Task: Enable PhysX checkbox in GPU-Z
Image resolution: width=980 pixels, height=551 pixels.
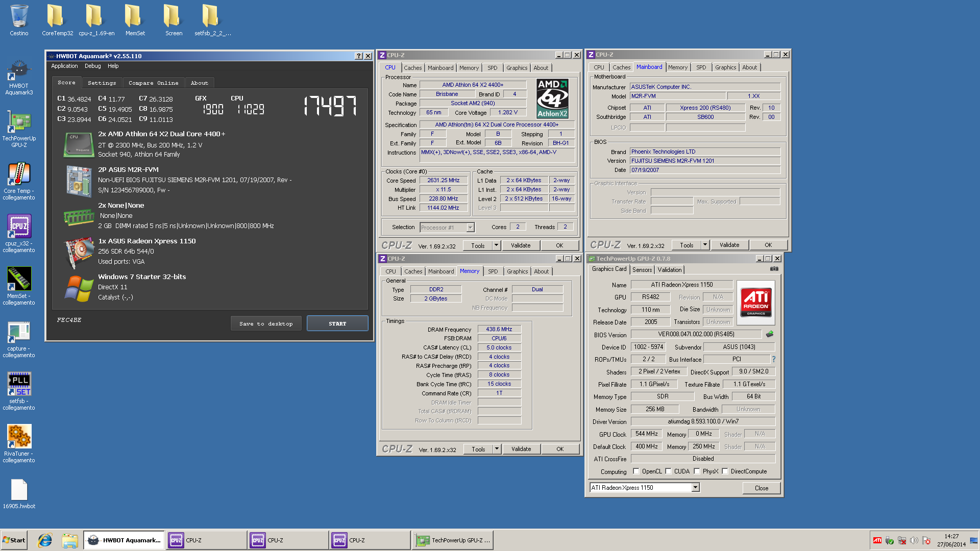Action: tap(697, 471)
